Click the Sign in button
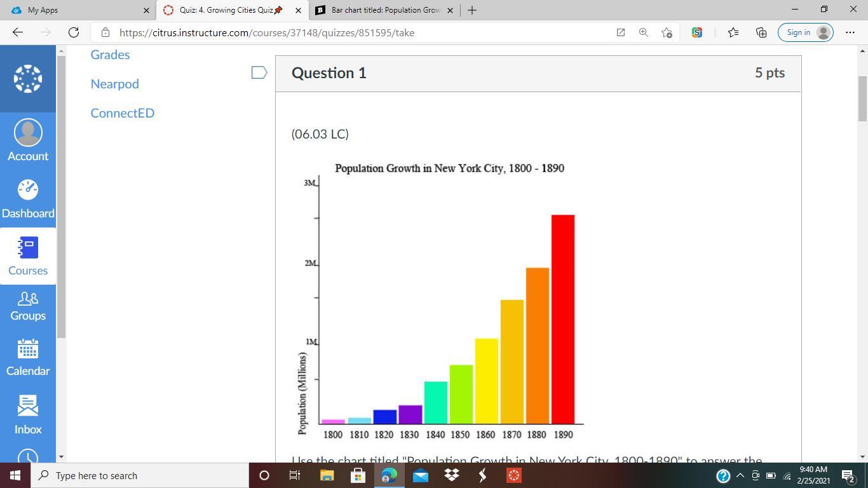The height and width of the screenshot is (488, 868). point(804,32)
